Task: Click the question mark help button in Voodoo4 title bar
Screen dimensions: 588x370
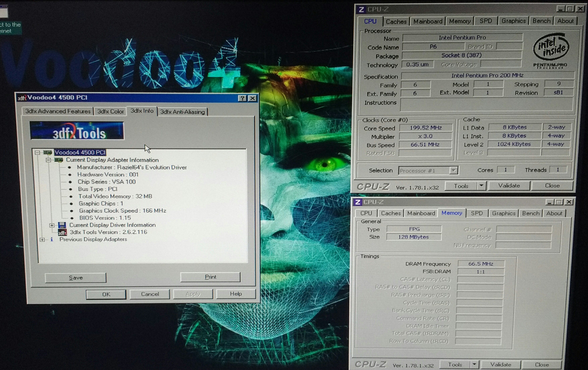Action: [x=242, y=98]
